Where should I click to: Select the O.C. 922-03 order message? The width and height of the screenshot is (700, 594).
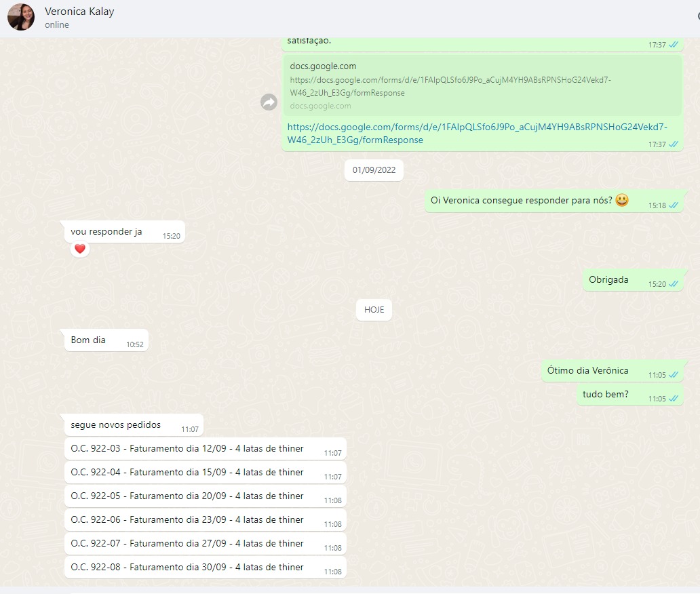pyautogui.click(x=187, y=449)
